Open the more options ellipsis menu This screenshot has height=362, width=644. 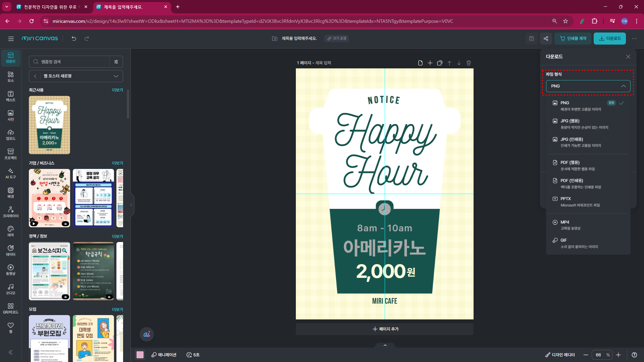point(634,39)
